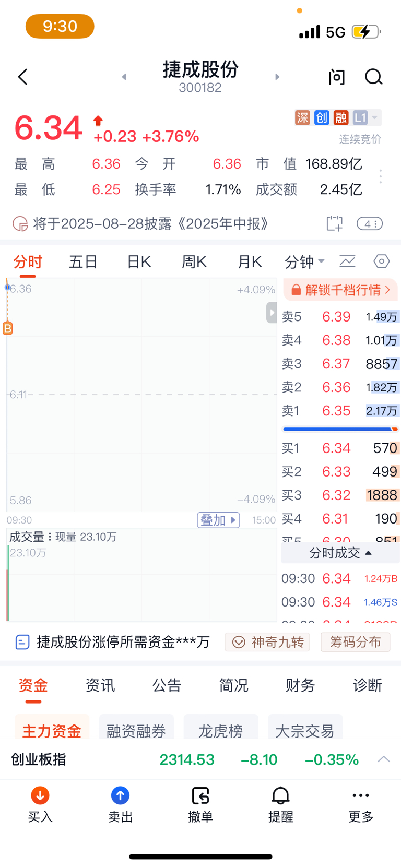Select 卖5 price 6.39 row

click(x=340, y=317)
